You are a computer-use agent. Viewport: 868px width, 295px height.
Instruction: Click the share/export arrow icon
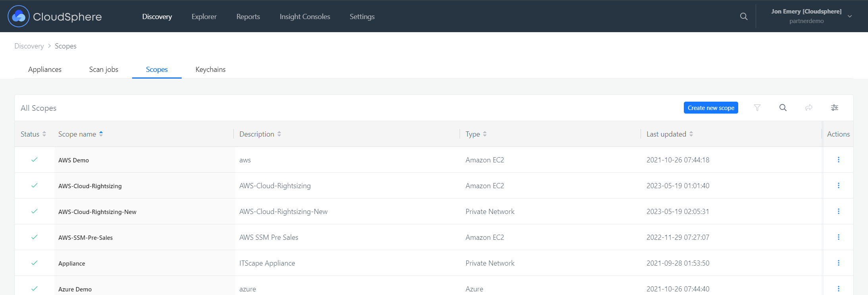click(x=809, y=108)
